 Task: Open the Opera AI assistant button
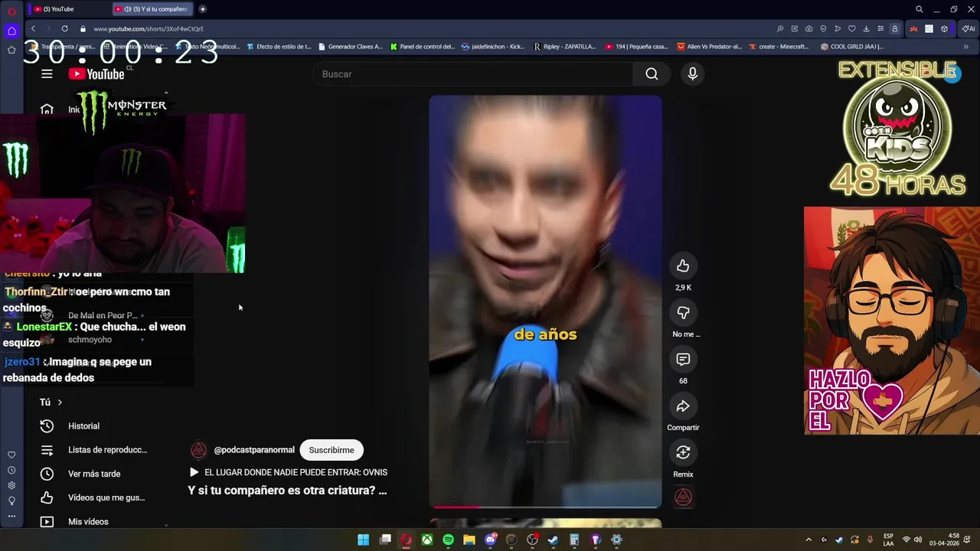[968, 28]
